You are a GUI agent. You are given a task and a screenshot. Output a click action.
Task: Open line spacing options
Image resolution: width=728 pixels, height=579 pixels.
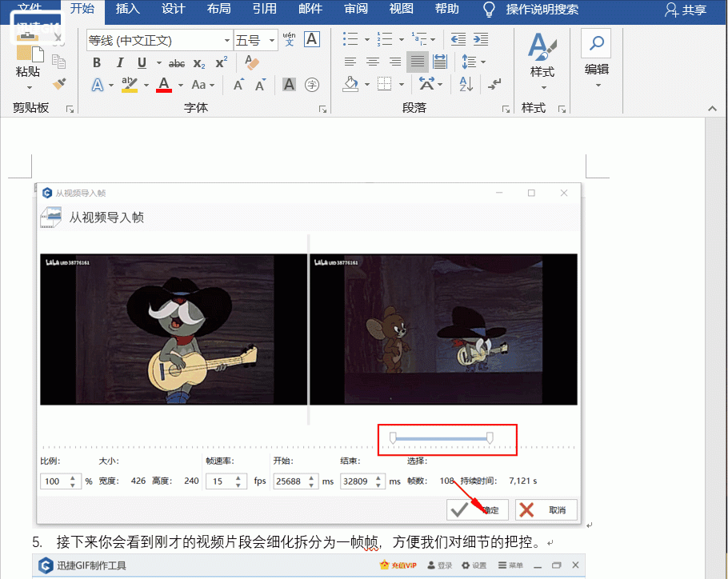point(473,62)
